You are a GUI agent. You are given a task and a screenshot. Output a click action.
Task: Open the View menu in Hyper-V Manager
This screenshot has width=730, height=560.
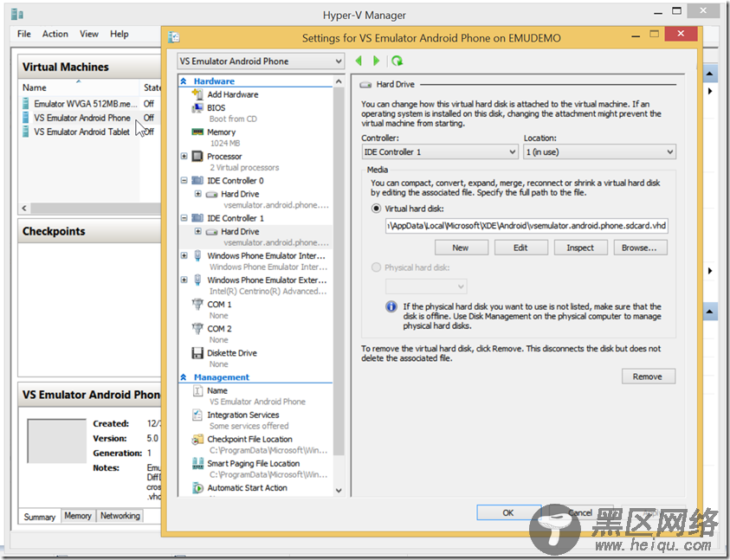click(x=88, y=34)
